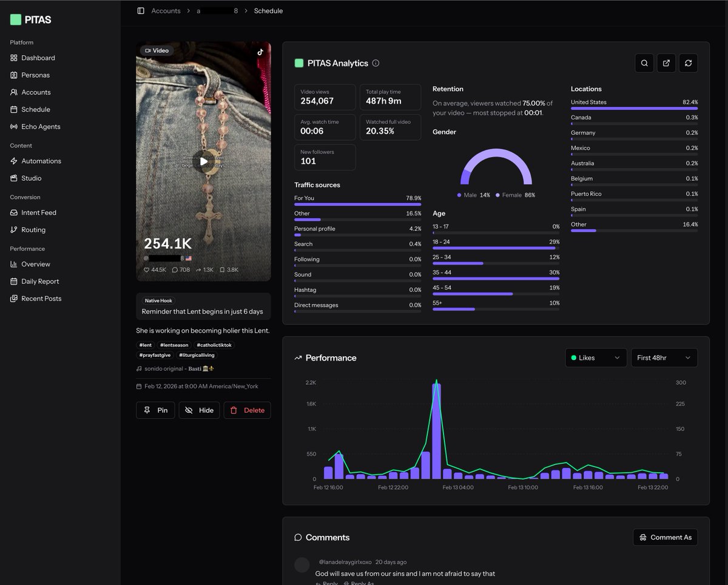This screenshot has height=585, width=728.
Task: Click the Studio icon in sidebar
Action: tap(14, 178)
